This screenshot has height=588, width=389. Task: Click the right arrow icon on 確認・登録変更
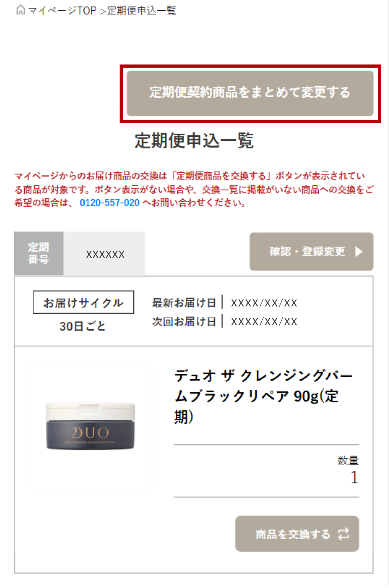click(x=359, y=251)
